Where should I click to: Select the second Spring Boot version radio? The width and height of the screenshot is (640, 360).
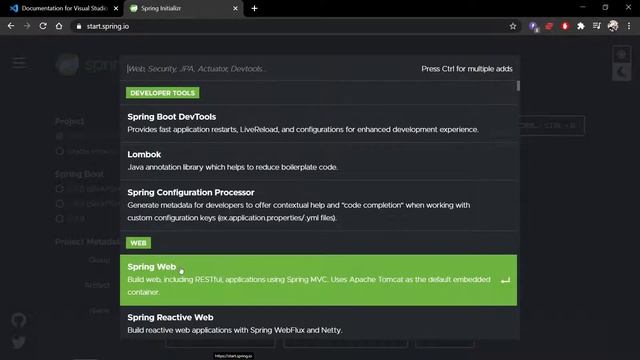[x=60, y=203]
